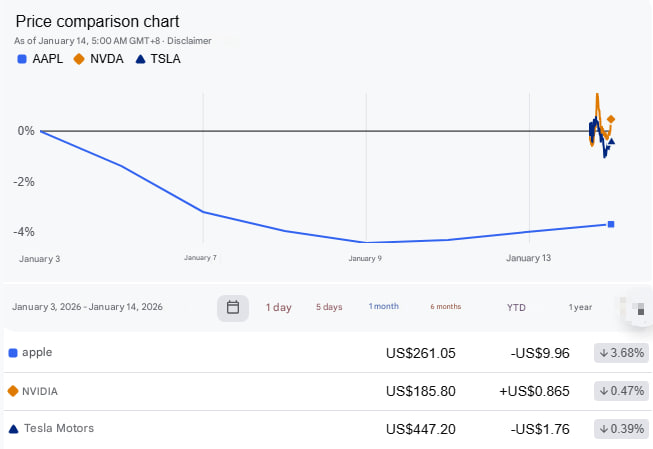Select the YTD range tab
This screenshot has height=449, width=653.
click(x=516, y=307)
